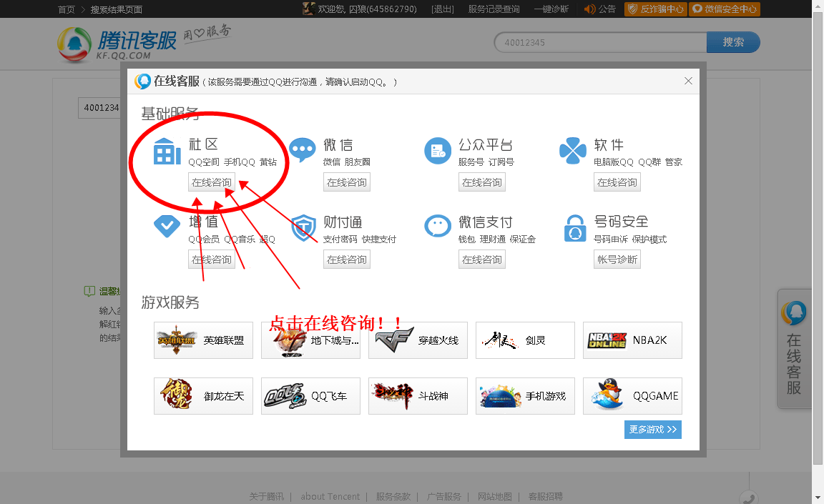Screen dimensions: 824x504
Task: Close the 在线客服 dialog
Action: coord(688,81)
